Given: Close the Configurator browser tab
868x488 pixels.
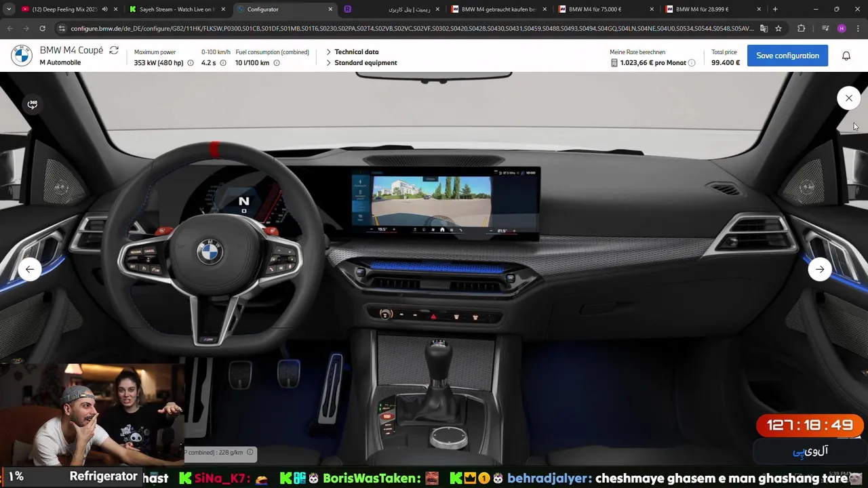Looking at the screenshot, I should click(x=330, y=9).
